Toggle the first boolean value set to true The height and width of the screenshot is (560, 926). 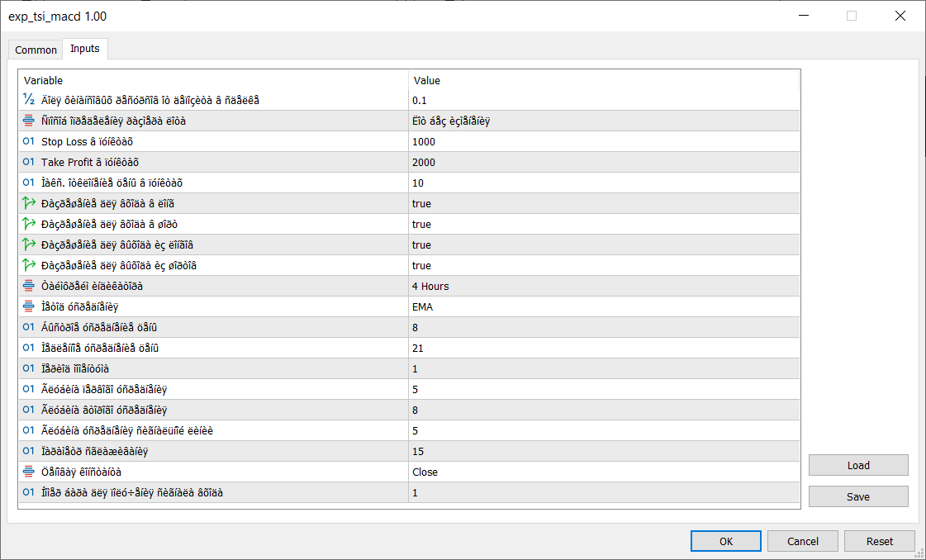(421, 203)
